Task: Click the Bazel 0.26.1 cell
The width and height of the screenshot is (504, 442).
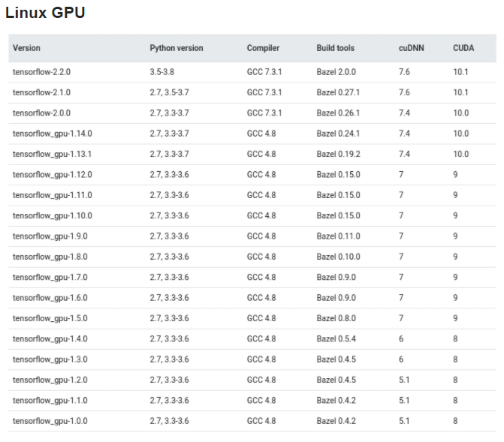Action: [338, 113]
